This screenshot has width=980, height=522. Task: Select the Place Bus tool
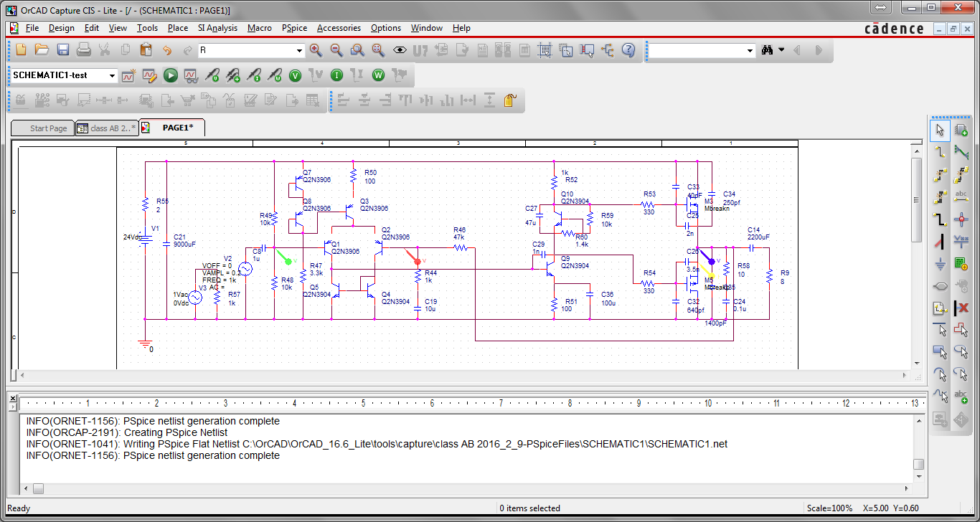tap(941, 219)
